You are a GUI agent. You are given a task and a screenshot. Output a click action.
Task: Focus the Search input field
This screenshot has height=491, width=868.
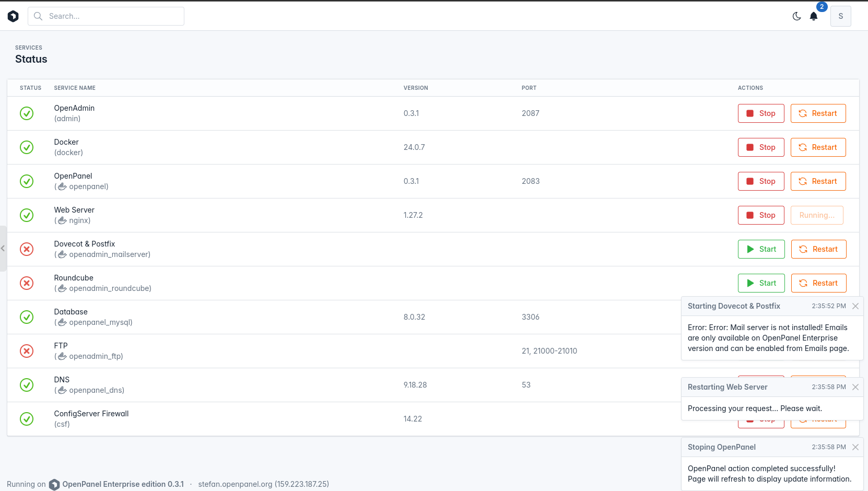[106, 16]
